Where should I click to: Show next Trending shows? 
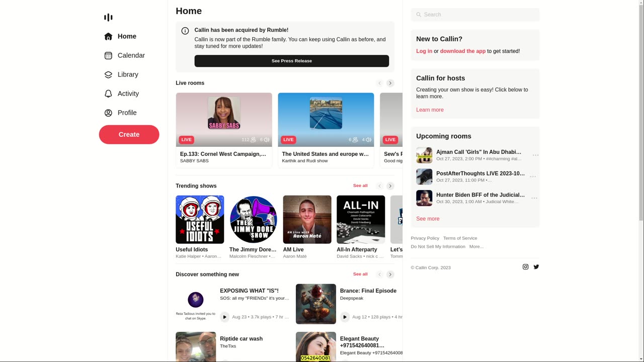point(390,186)
